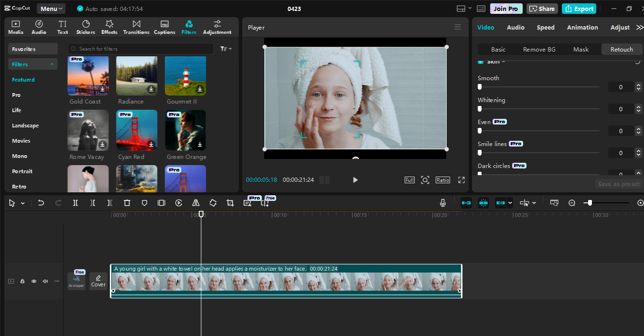
Task: Select the Filters panel icon
Action: [x=188, y=27]
